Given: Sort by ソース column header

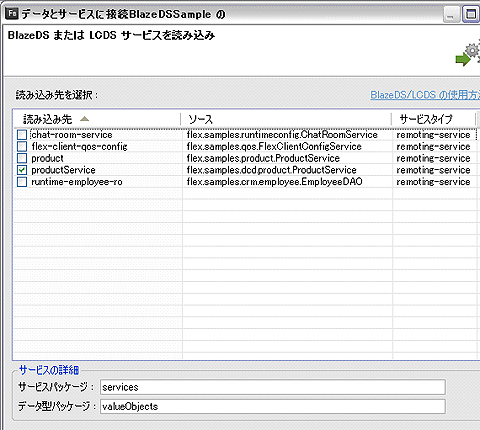Looking at the screenshot, I should 286,119.
